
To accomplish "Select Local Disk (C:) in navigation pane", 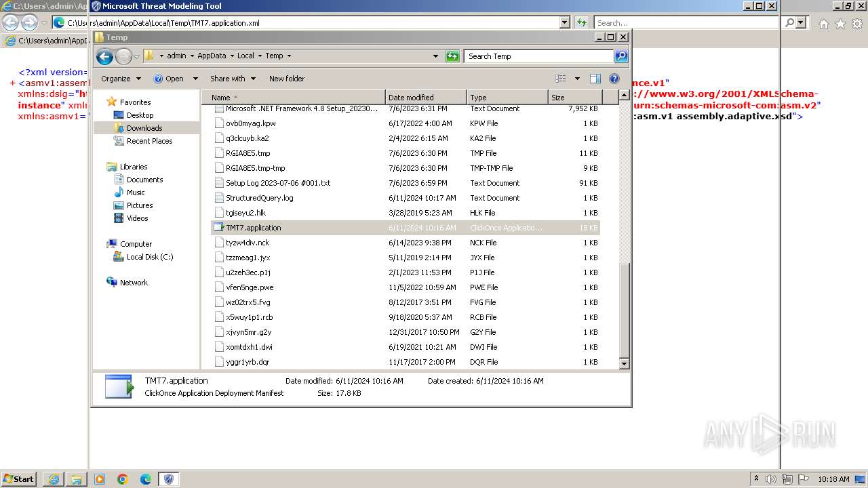I will point(149,257).
